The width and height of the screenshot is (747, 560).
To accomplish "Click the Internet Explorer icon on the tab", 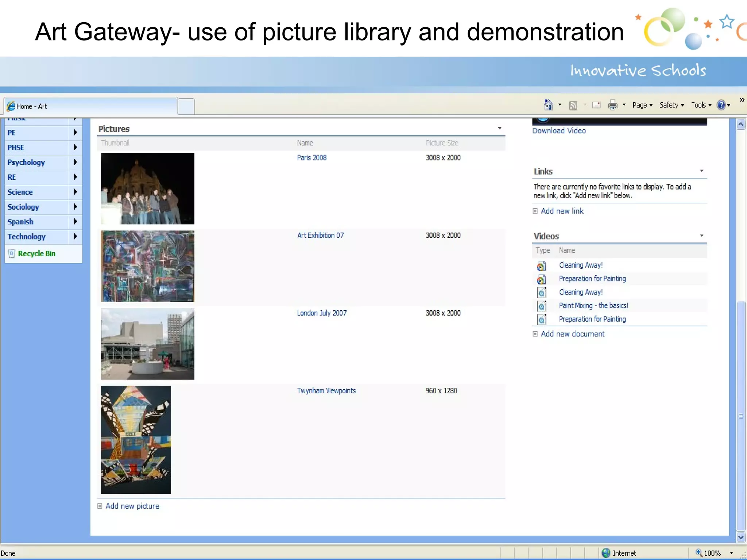I will coord(11,106).
